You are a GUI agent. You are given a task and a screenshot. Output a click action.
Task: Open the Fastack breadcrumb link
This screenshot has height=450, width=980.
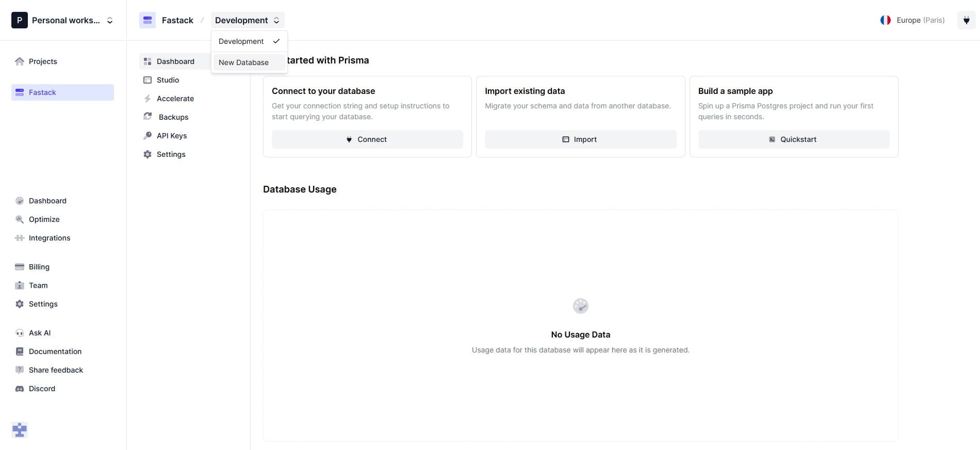coord(177,20)
